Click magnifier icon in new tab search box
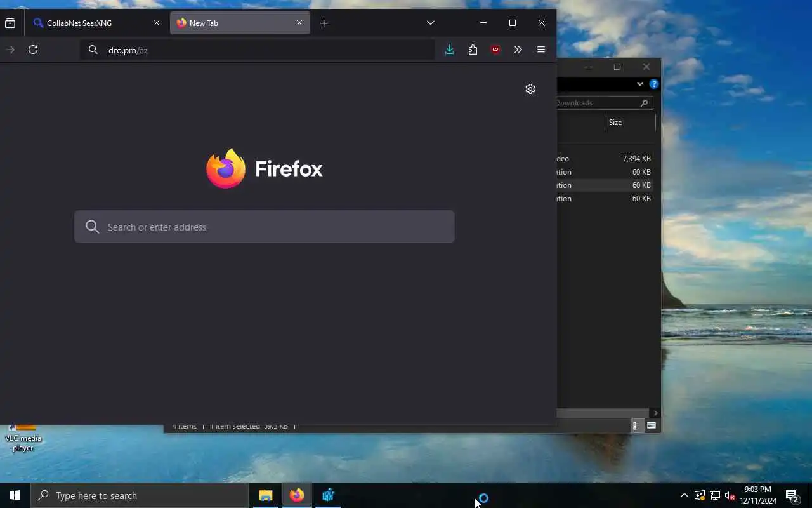Viewport: 812px width, 508px height. [93, 227]
